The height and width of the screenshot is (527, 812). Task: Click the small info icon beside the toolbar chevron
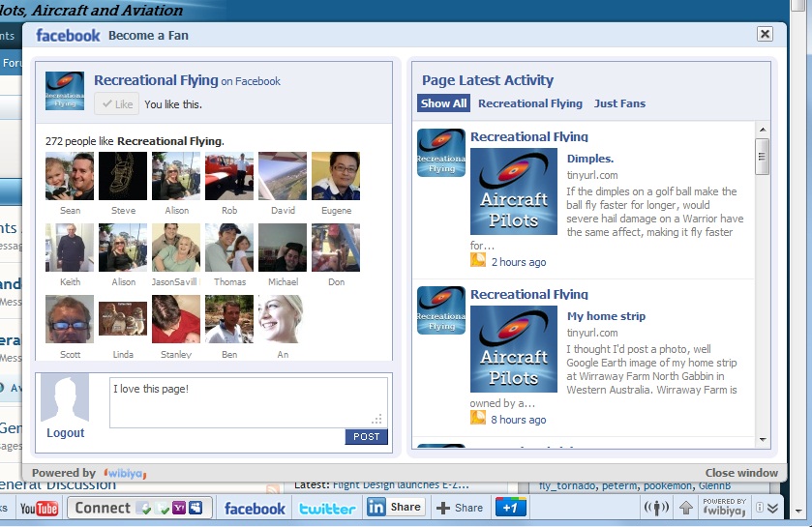(759, 508)
